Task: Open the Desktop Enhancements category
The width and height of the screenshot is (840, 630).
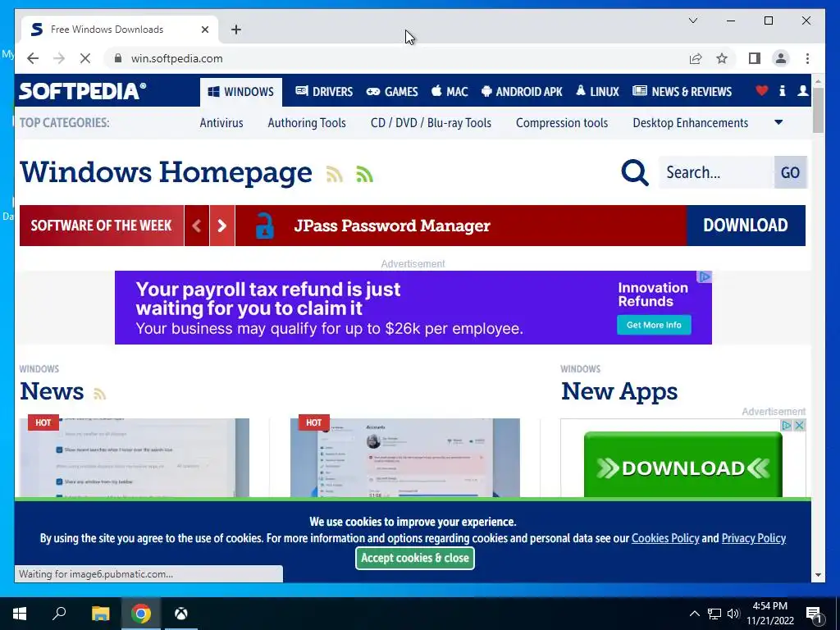Action: tap(691, 123)
